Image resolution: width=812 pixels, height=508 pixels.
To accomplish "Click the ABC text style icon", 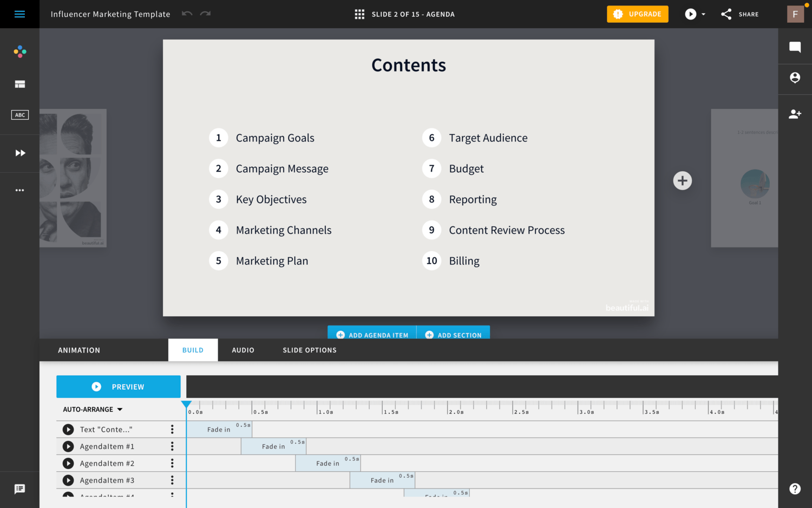I will [x=20, y=115].
